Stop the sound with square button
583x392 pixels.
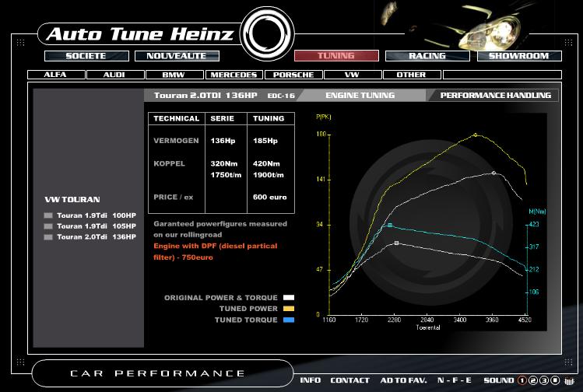(555, 380)
